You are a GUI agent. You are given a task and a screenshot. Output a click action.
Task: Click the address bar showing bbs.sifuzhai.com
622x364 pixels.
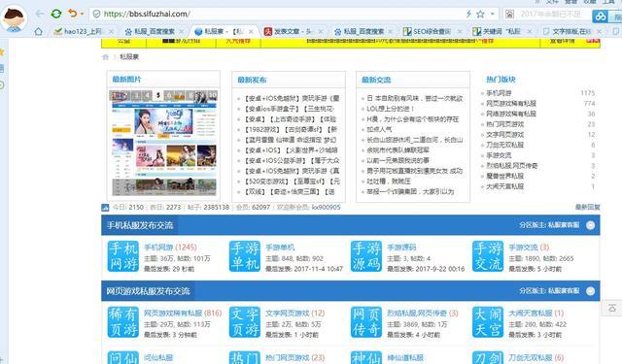tap(278, 14)
